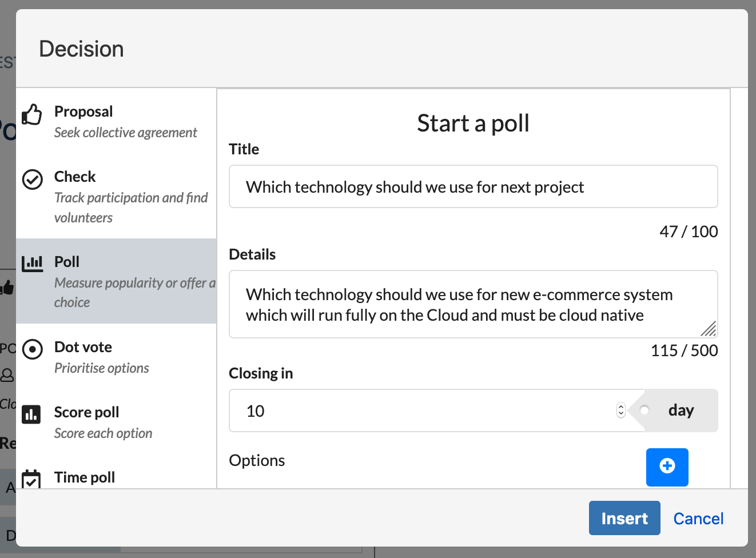The height and width of the screenshot is (558, 756).
Task: Select Check decision type label
Action: pyautogui.click(x=75, y=177)
